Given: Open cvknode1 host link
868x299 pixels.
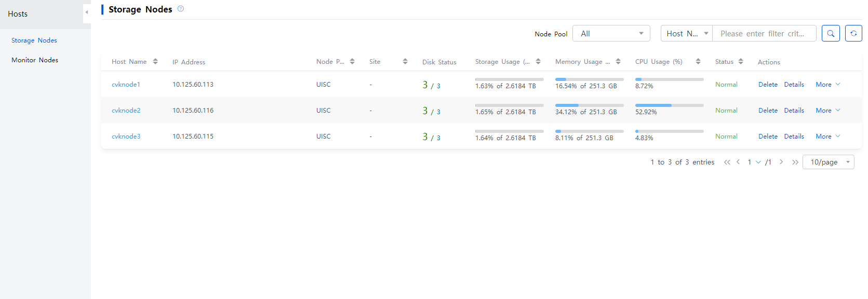Looking at the screenshot, I should click(x=126, y=85).
